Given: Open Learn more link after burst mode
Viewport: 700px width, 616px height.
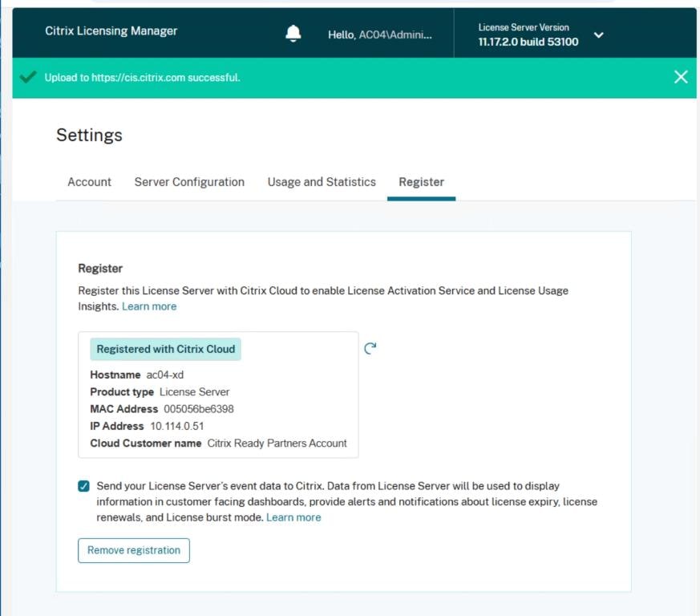Looking at the screenshot, I should 293,517.
